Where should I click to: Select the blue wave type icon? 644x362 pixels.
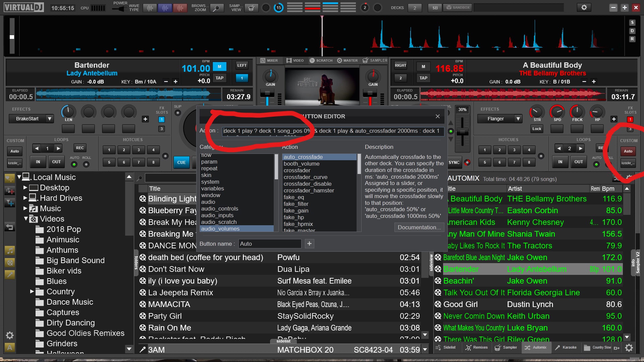pos(165,8)
